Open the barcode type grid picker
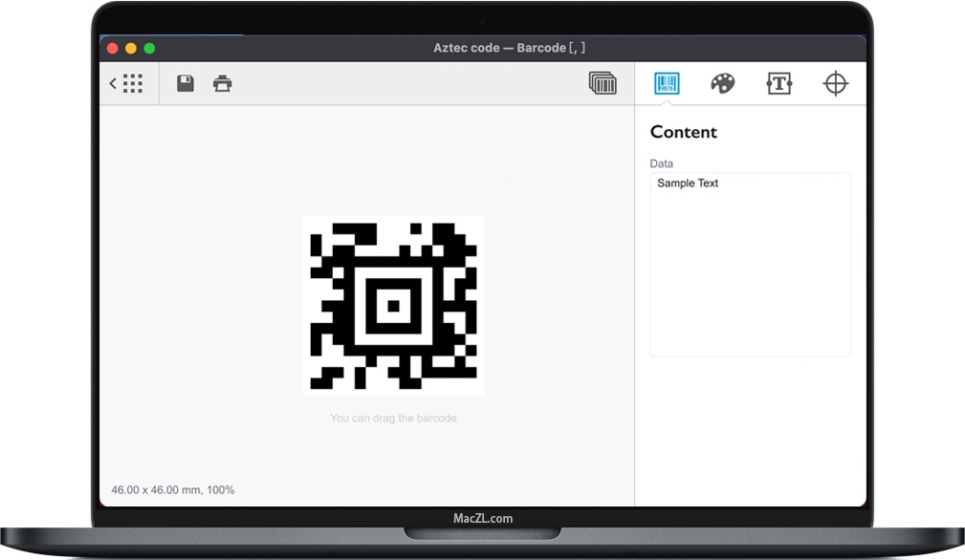Screen dimensions: 965x560 pos(131,83)
